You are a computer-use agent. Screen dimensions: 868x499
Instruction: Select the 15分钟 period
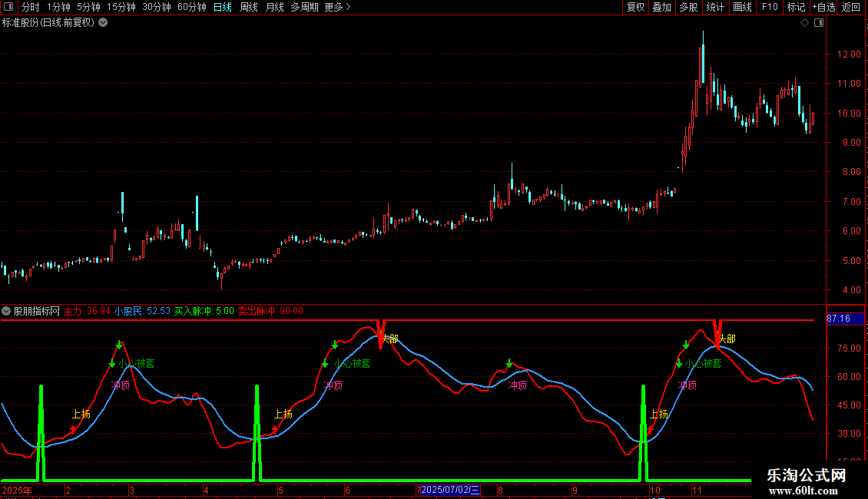point(121,7)
